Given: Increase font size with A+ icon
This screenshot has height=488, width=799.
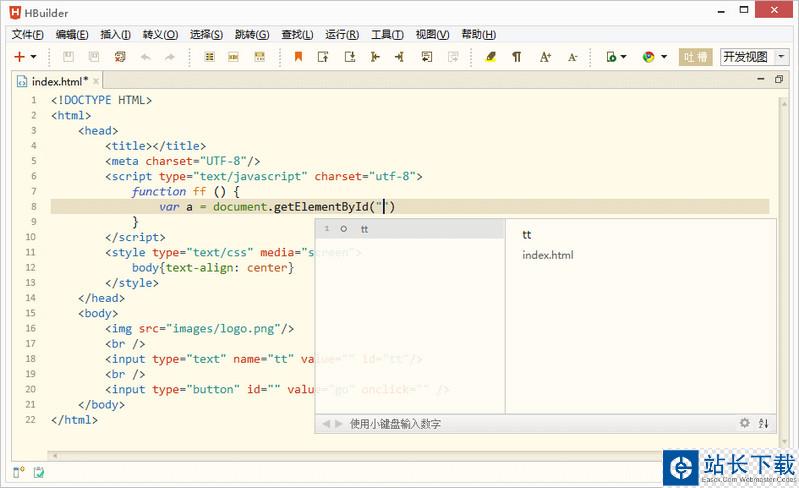Looking at the screenshot, I should click(x=545, y=57).
